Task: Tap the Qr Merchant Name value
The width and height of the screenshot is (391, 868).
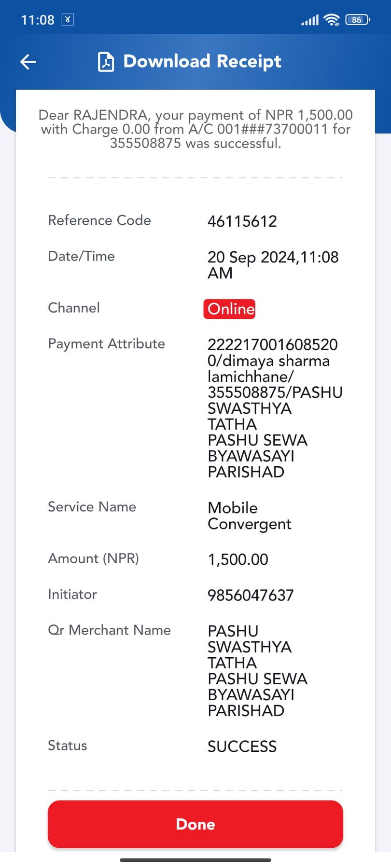Action: 257,671
